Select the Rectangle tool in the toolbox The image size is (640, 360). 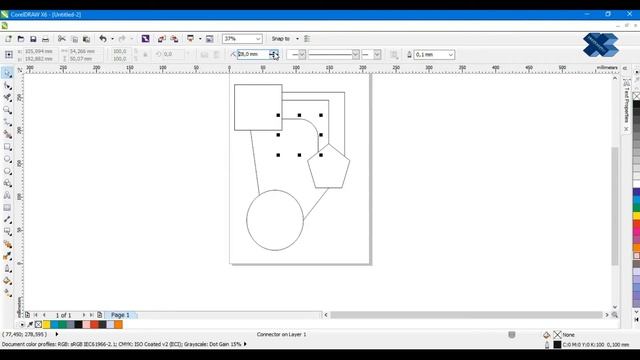7,147
